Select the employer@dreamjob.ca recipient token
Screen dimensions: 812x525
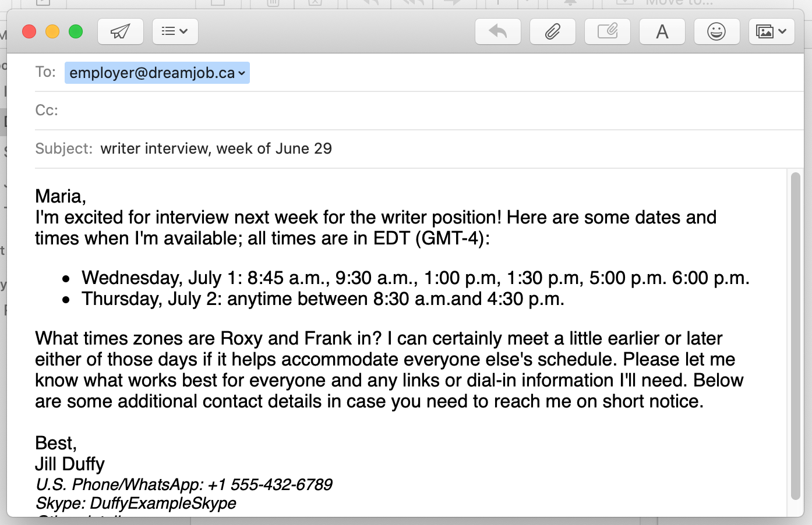pos(157,73)
